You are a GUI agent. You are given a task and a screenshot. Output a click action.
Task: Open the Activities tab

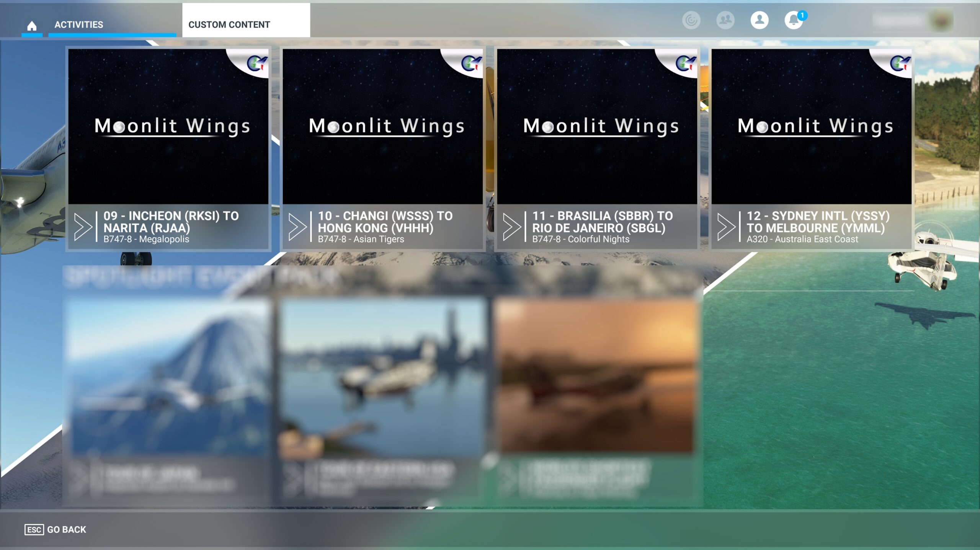pyautogui.click(x=112, y=24)
